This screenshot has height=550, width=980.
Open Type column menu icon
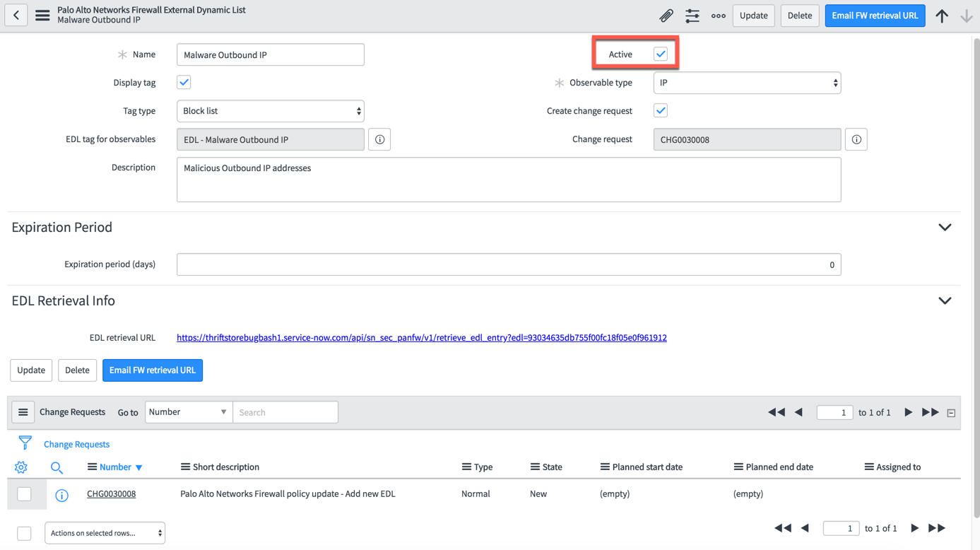466,467
